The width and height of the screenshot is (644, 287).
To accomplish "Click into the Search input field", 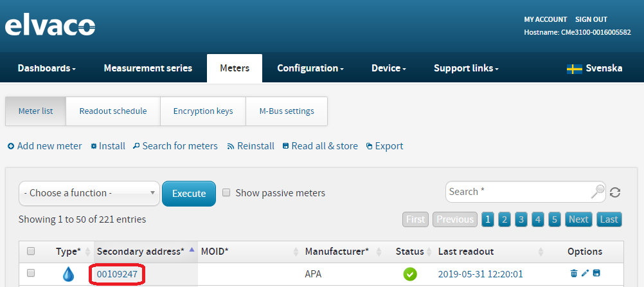I will (x=517, y=192).
